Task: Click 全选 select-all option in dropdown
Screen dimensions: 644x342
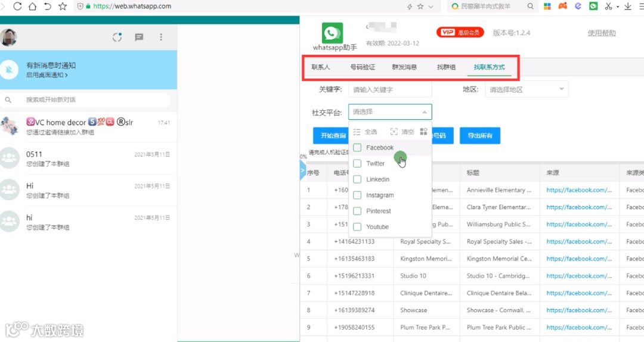Action: coord(366,132)
